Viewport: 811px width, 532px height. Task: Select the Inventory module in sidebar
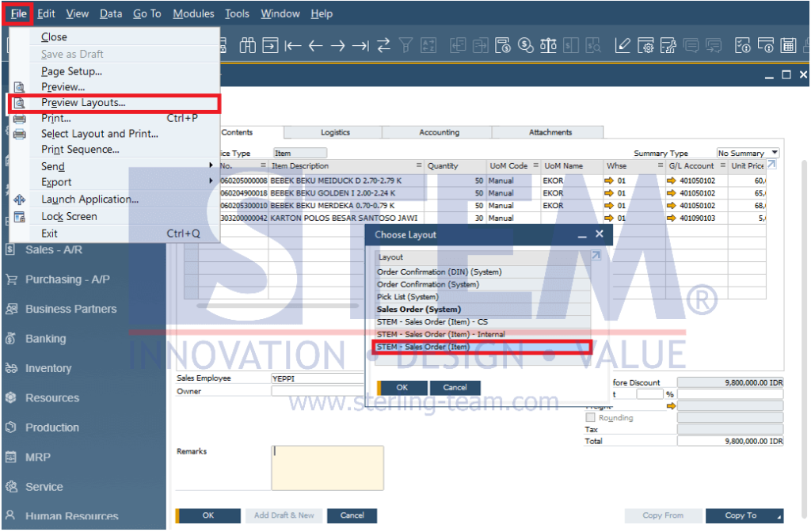pyautogui.click(x=51, y=368)
